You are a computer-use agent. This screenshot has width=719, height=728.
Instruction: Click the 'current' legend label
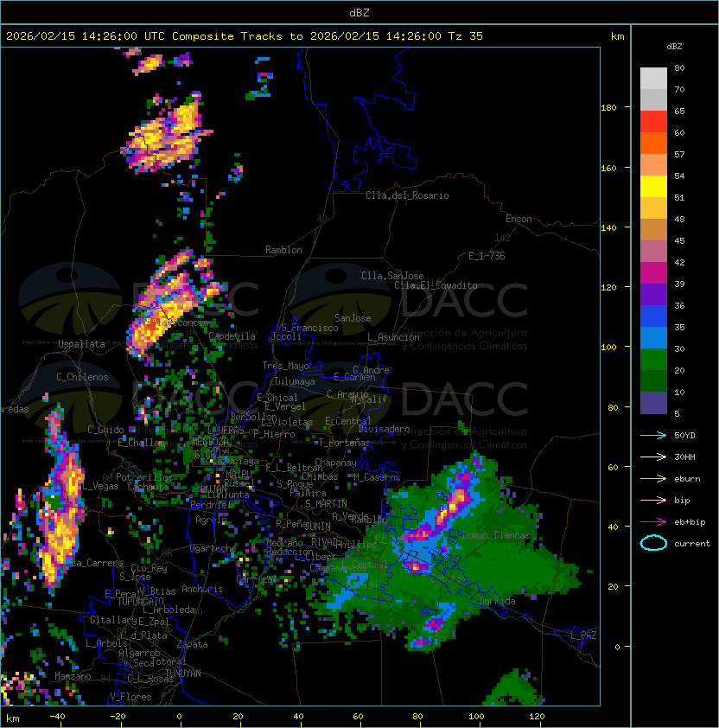click(x=692, y=544)
